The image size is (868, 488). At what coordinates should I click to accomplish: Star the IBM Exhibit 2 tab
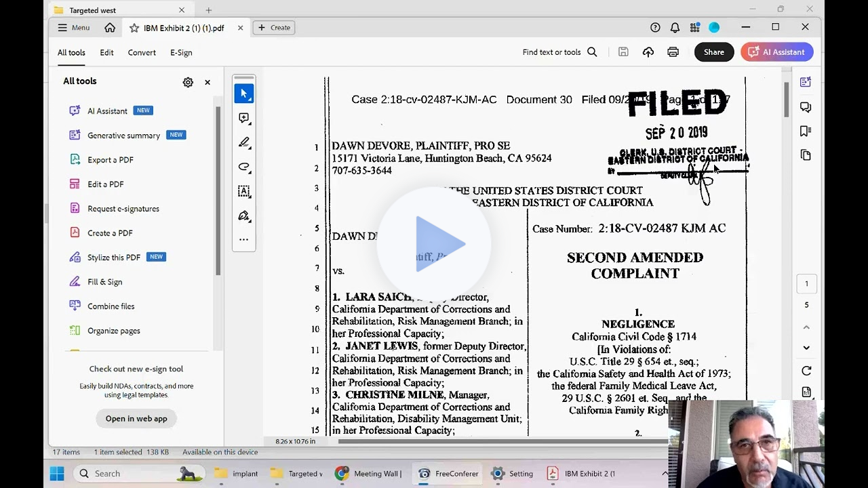[134, 28]
